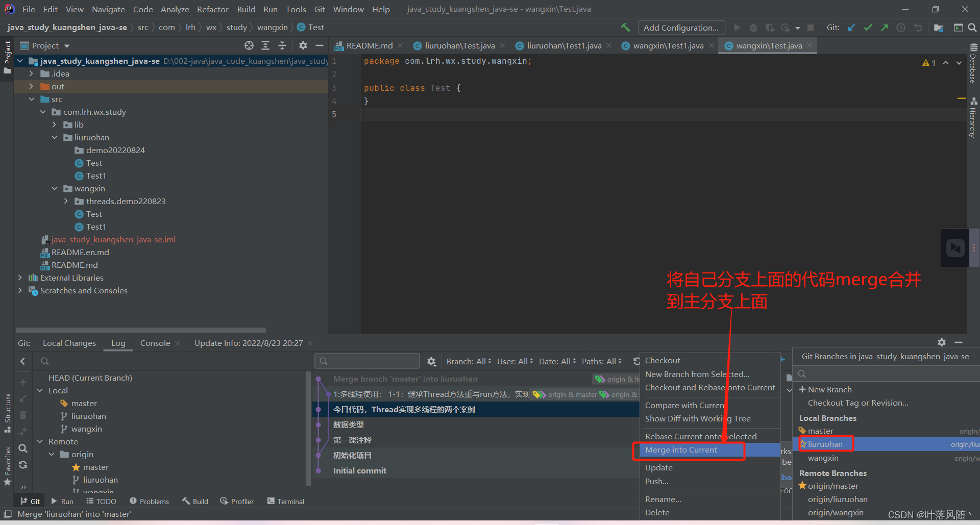Expand External Libraries node
Viewport: 980px width, 525px height.
pos(20,278)
